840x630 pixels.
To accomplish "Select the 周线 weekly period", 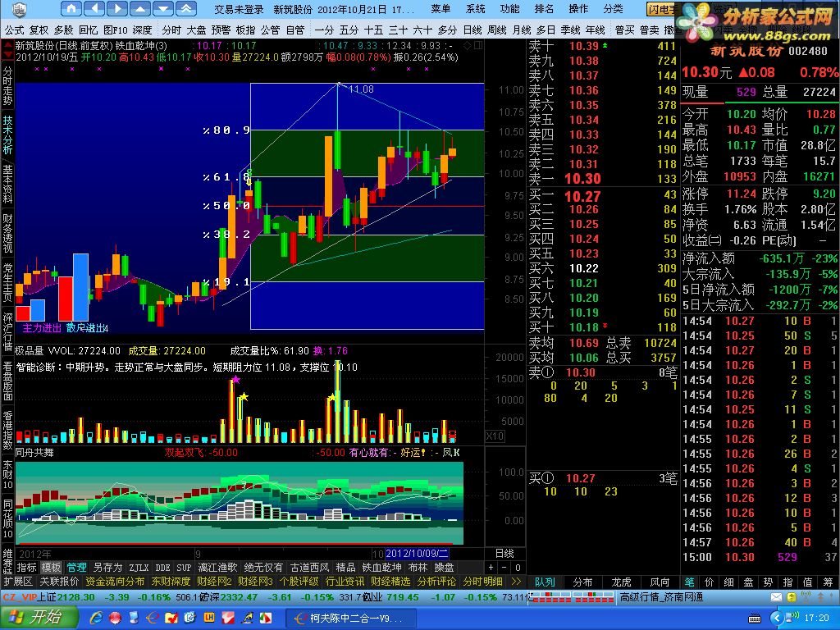I will pos(497,30).
